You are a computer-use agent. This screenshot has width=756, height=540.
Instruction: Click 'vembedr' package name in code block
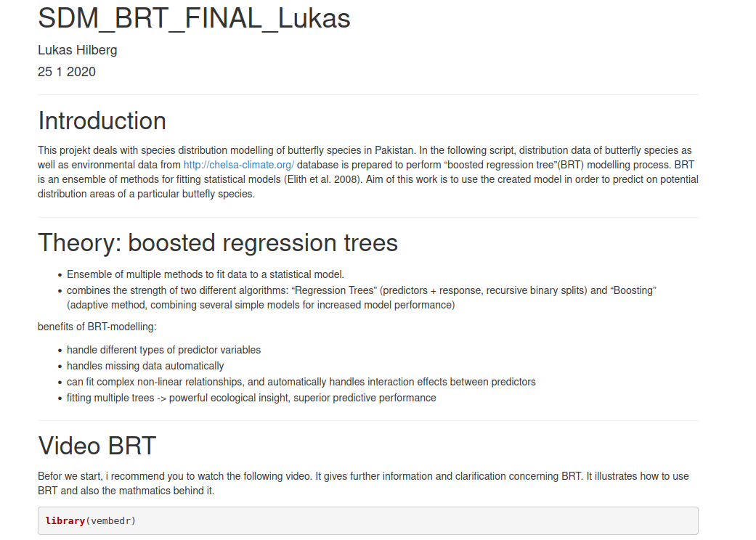click(x=110, y=520)
